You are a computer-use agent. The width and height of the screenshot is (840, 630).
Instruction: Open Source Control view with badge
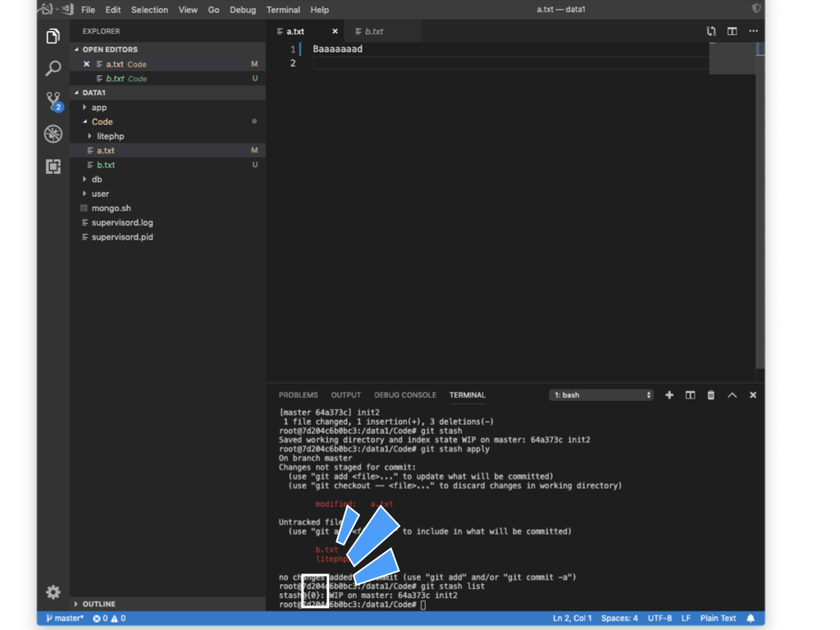point(53,101)
